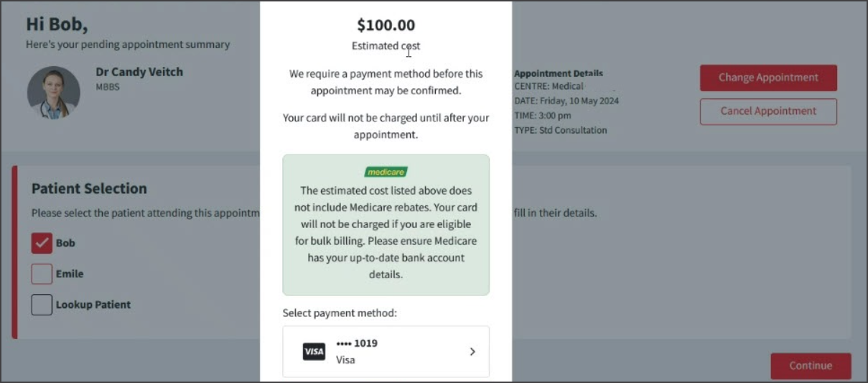The image size is (868, 383).
Task: Click the Lookup Patient text label
Action: (x=93, y=305)
